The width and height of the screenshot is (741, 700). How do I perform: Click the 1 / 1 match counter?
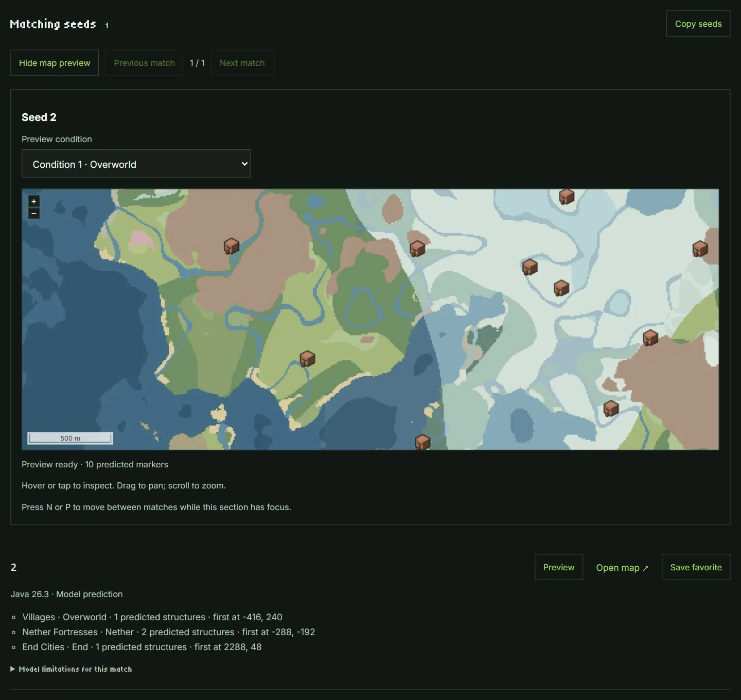(197, 63)
